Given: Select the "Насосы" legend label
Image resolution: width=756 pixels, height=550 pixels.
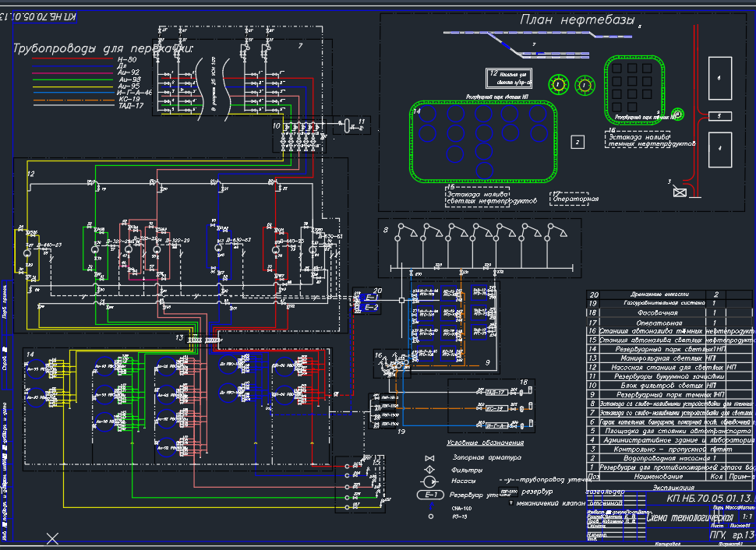Looking at the screenshot, I should point(464,481).
